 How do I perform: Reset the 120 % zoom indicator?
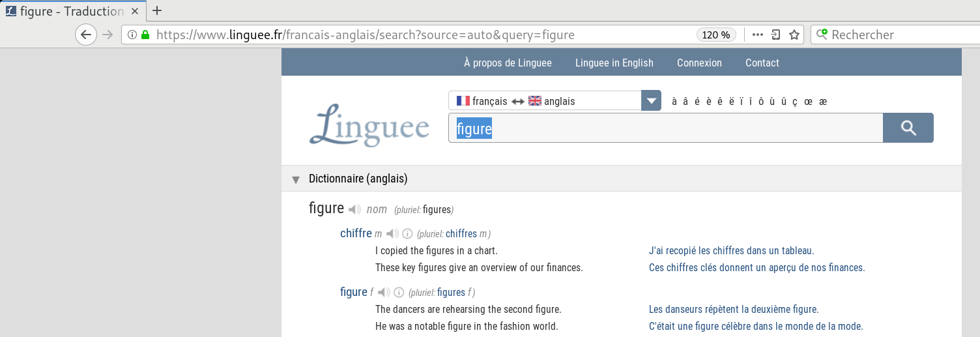click(716, 35)
